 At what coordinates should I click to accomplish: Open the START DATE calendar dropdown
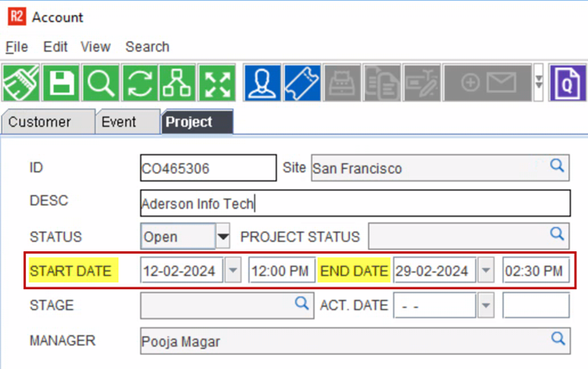coord(233,271)
